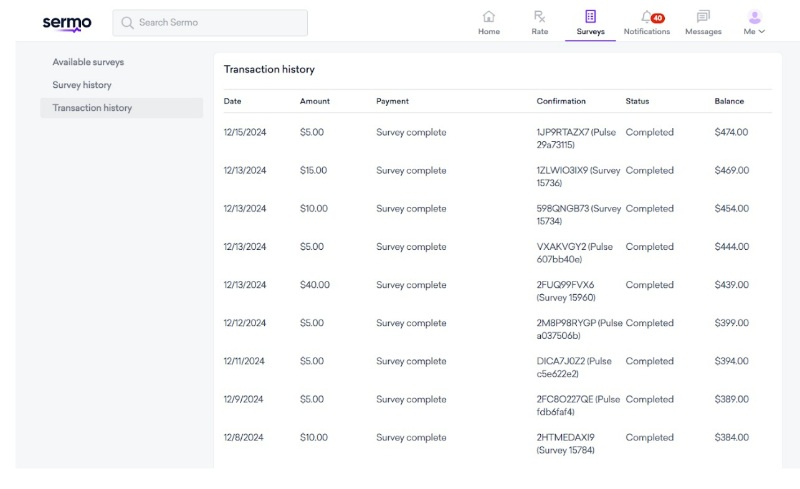Viewport: 800px width, 489px height.
Task: Select the 12/8/2024 date cell
Action: (243, 437)
